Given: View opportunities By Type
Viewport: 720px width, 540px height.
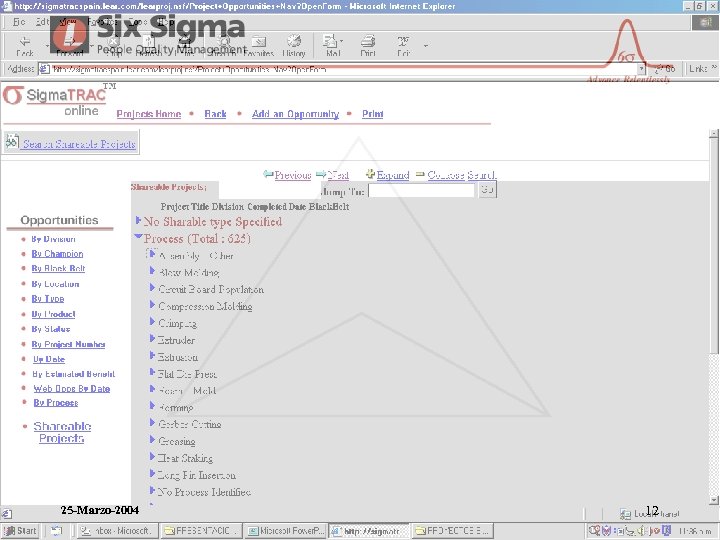Looking at the screenshot, I should (x=48, y=298).
